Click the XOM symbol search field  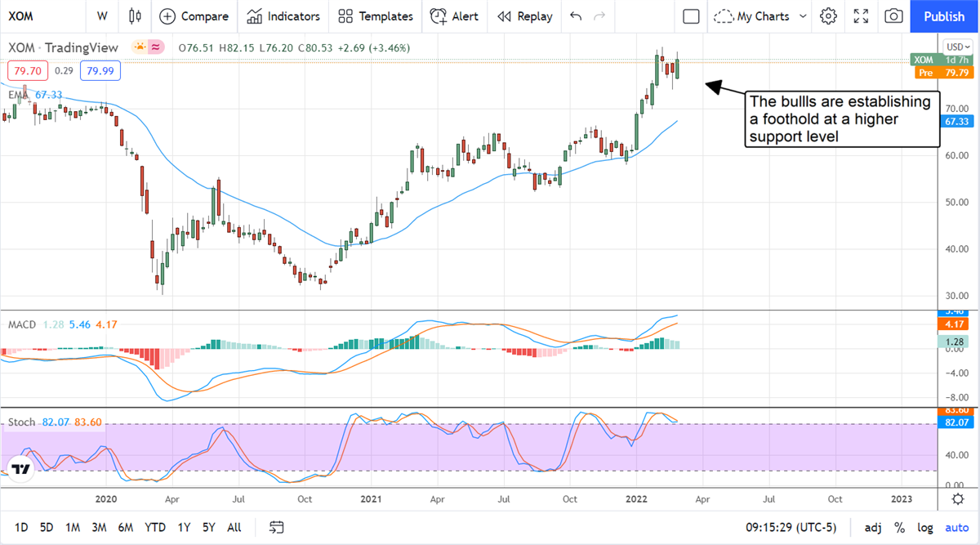41,16
